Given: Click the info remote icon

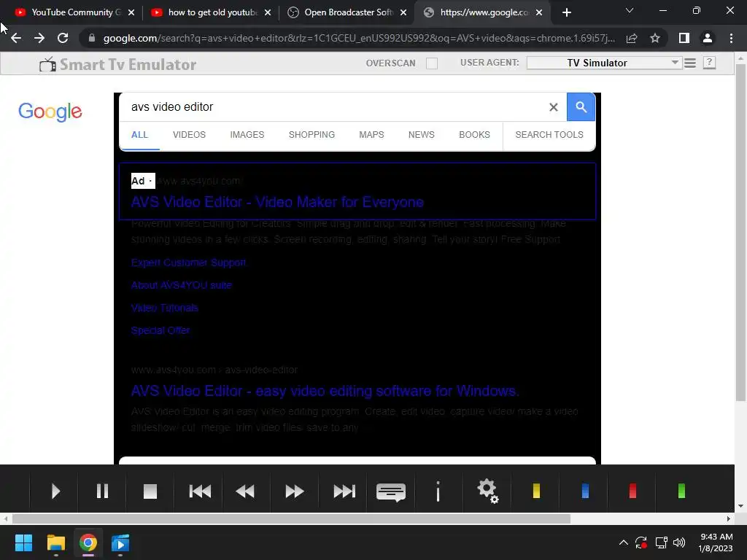Looking at the screenshot, I should point(438,491).
